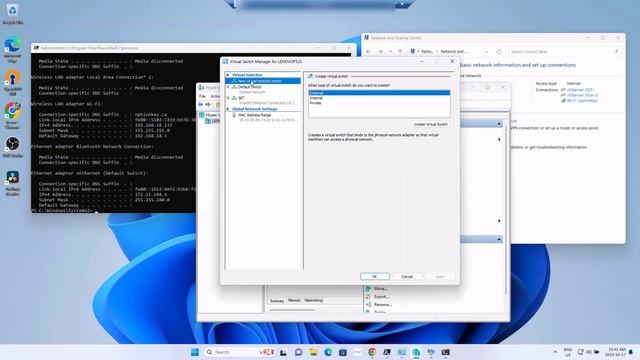Open address bar dropdown in Network and Sharing Center
640x360 pixels.
(x=486, y=52)
